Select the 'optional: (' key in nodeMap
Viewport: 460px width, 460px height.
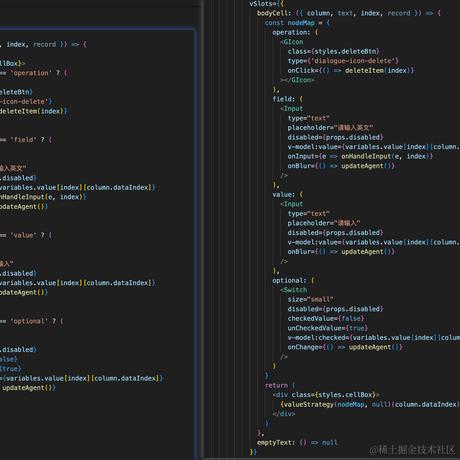pos(293,280)
